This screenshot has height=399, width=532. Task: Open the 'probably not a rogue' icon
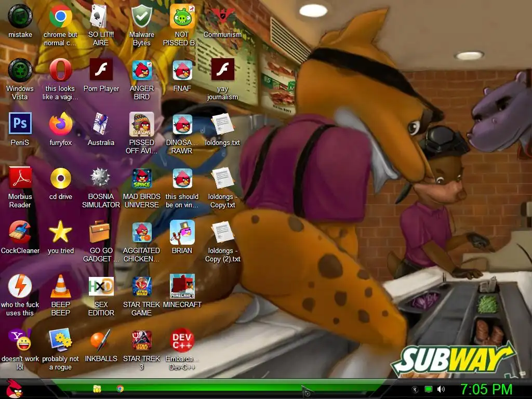pos(60,340)
